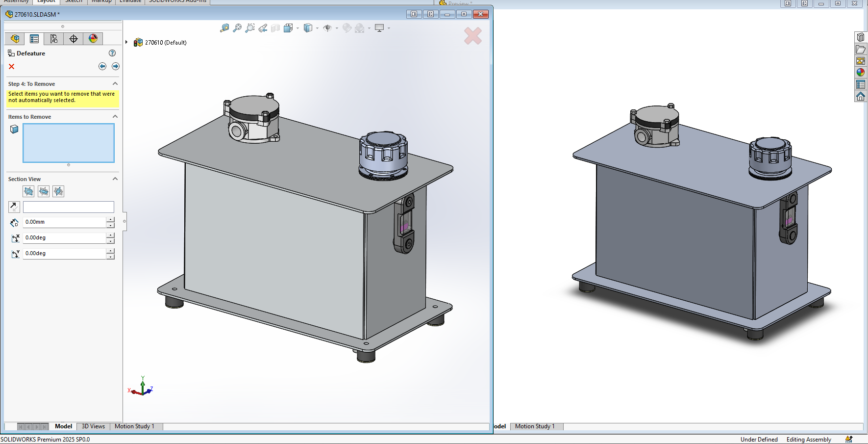Open the File Explorer folder tab

point(861,49)
